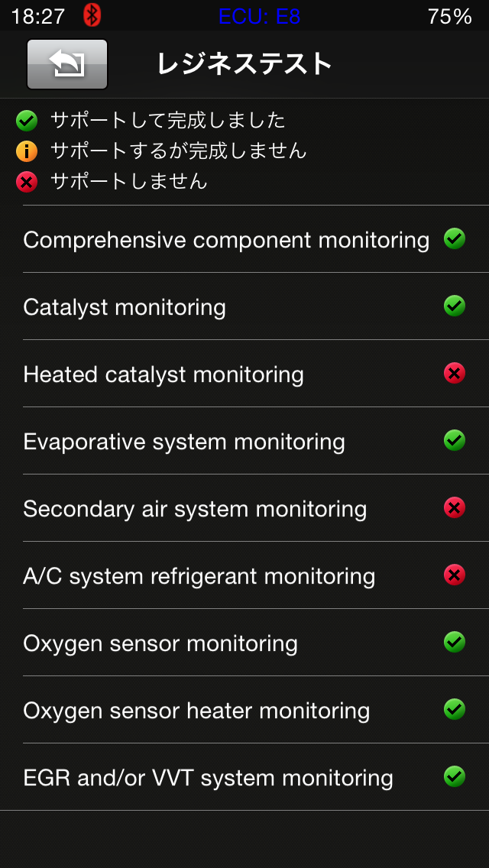Tap the red X legend icon at top

(x=27, y=182)
